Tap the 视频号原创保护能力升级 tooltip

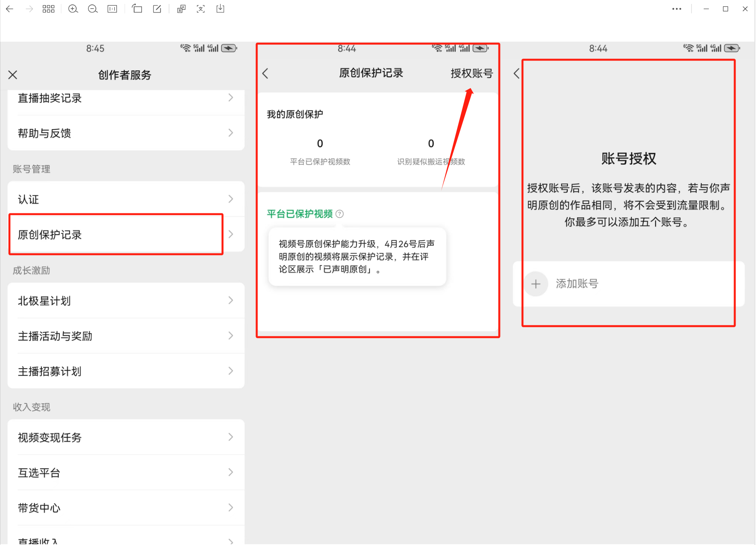(357, 257)
